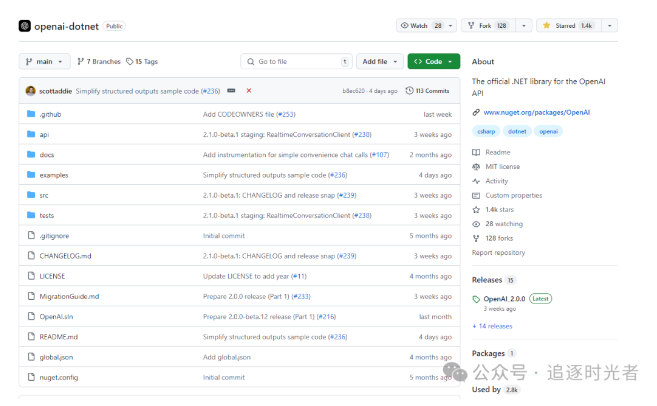Image resolution: width=657 pixels, height=406 pixels.
Task: Open the OpenAI_2.0.0 latest release
Action: coord(504,299)
